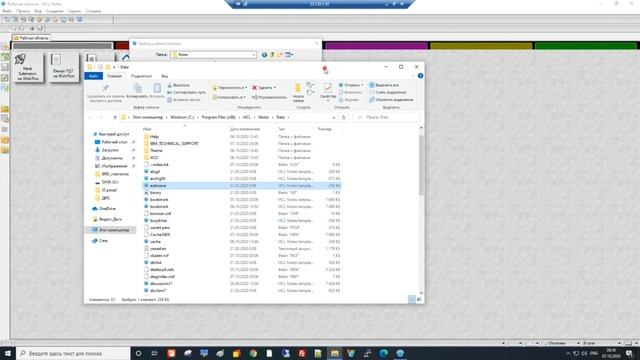Click Снять выделение in ribbon
Viewport: 640px width, 360px height.
coord(388,92)
